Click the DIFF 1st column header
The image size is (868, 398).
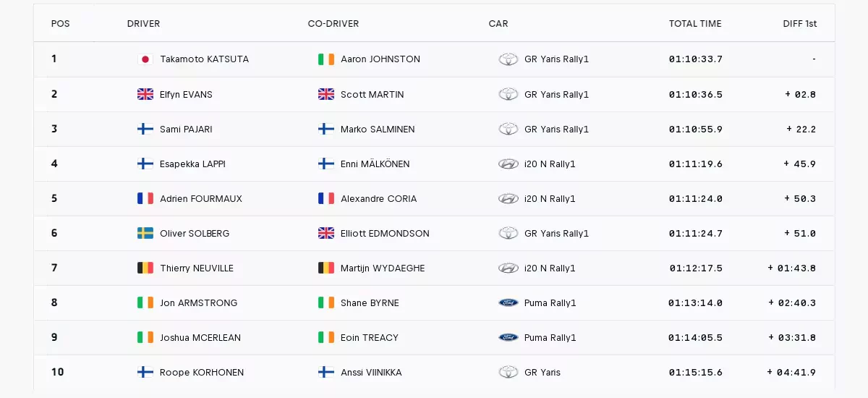(800, 24)
